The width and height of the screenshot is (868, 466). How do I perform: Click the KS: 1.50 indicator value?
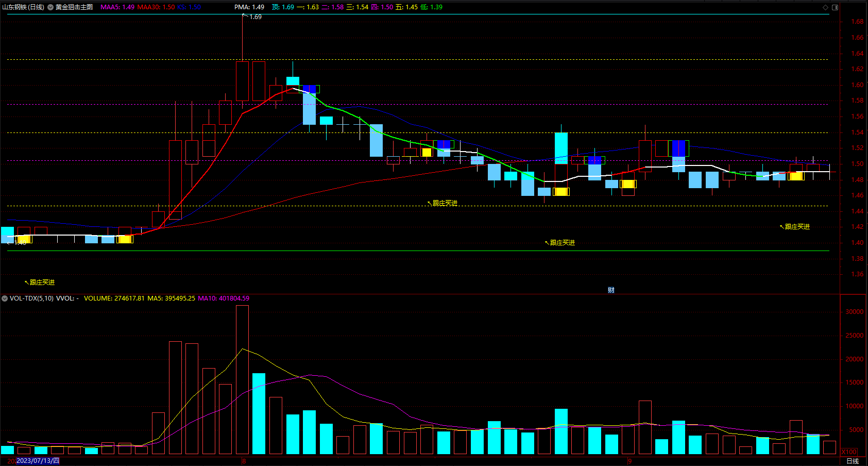pos(189,7)
